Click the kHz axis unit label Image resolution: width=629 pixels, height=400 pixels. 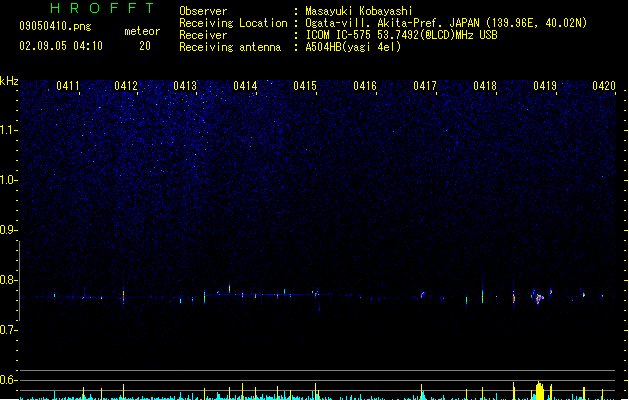click(9, 81)
